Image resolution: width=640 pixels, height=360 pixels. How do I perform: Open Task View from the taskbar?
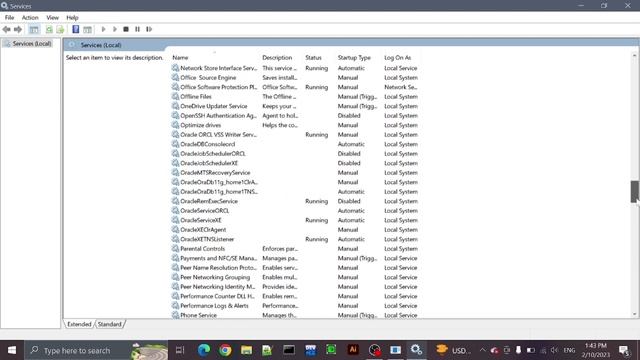click(180, 350)
